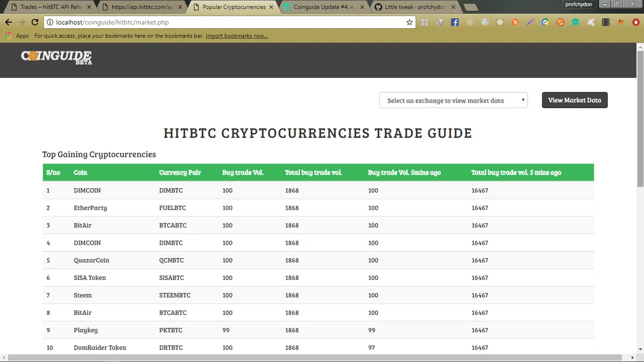Click the Facebook extension icon
The image size is (644, 362).
pos(455,22)
